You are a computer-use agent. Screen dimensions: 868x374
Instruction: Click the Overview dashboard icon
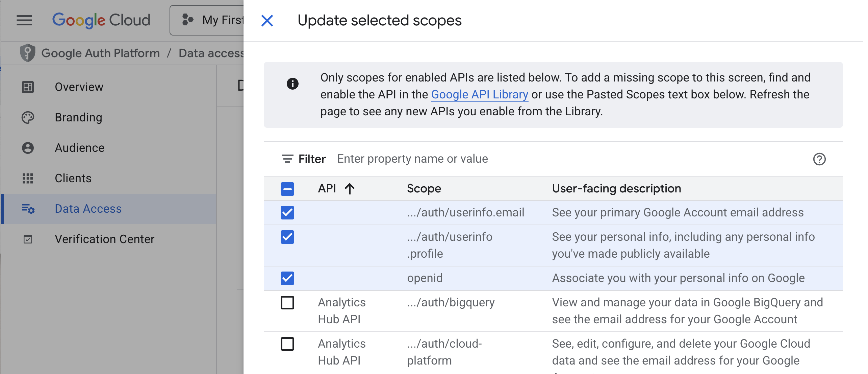28,87
